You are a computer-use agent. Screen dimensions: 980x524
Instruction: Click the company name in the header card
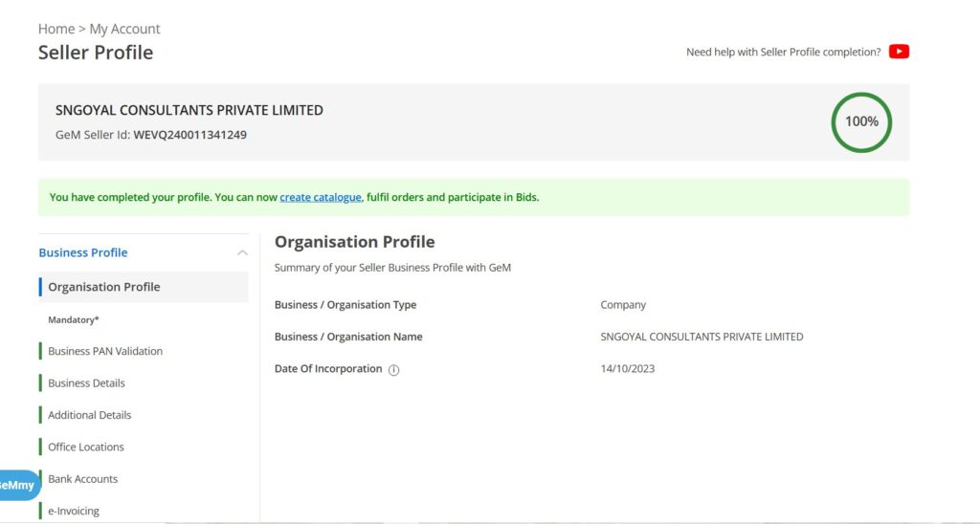pos(189,111)
